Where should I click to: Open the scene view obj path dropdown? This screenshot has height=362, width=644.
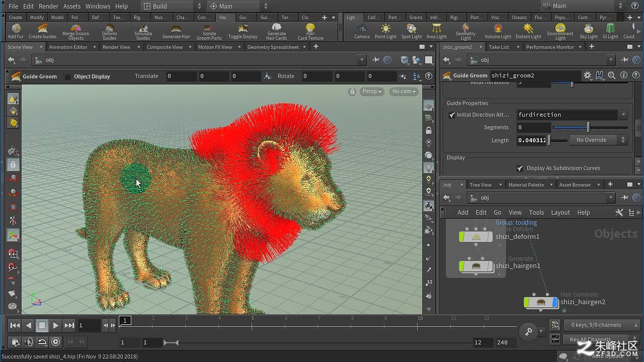tap(361, 60)
